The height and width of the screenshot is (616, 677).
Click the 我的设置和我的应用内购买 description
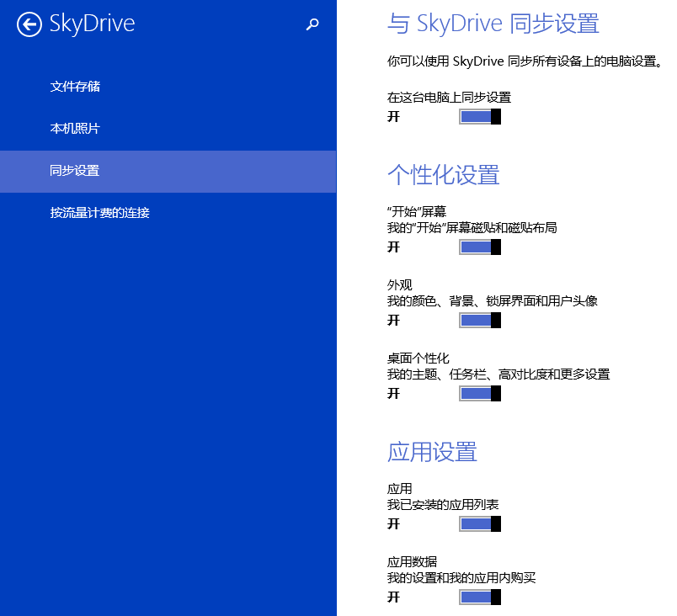[461, 577]
